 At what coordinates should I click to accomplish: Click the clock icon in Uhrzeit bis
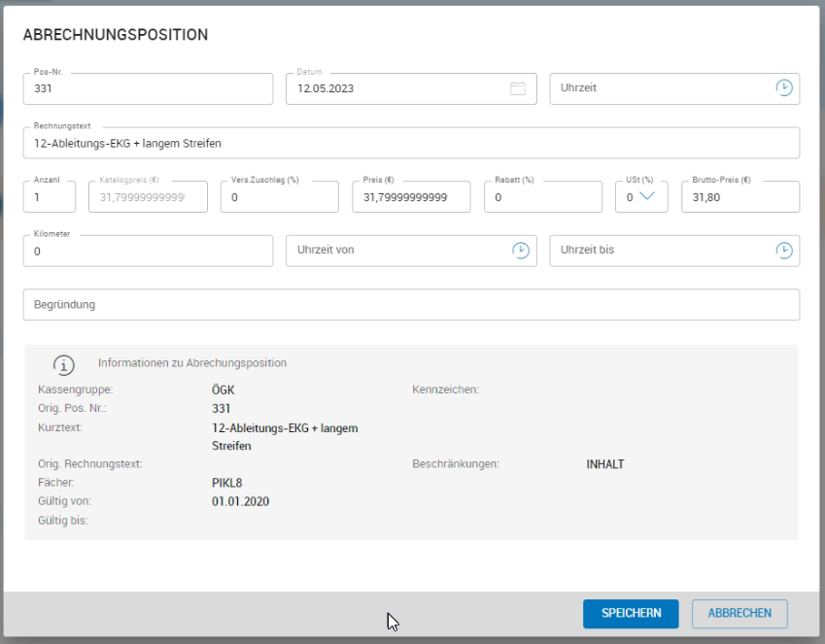[x=783, y=251]
